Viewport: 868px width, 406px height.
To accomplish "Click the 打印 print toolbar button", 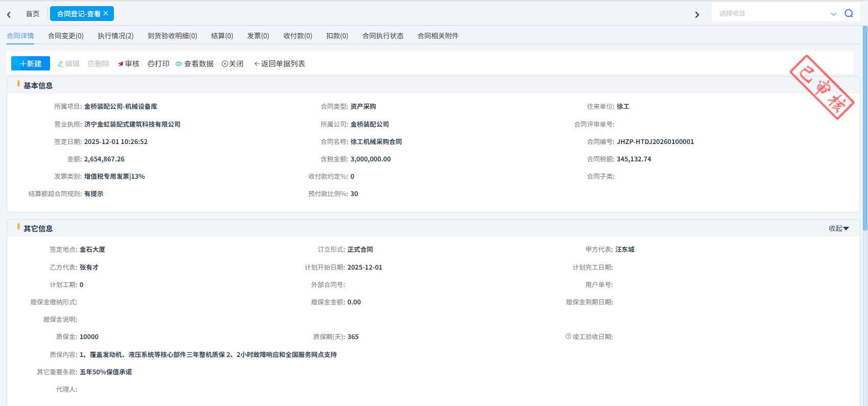I will (x=158, y=64).
